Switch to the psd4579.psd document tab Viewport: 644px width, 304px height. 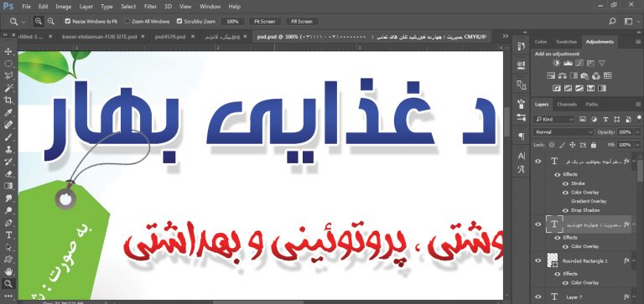click(170, 37)
